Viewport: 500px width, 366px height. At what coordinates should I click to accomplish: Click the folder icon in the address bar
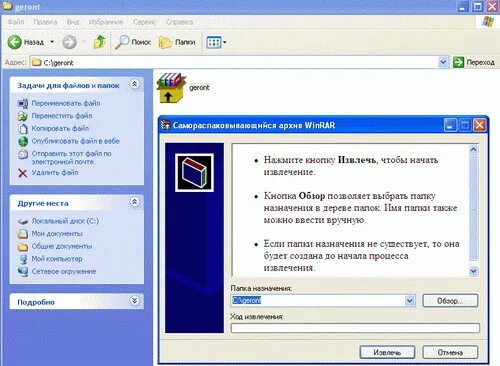click(36, 62)
